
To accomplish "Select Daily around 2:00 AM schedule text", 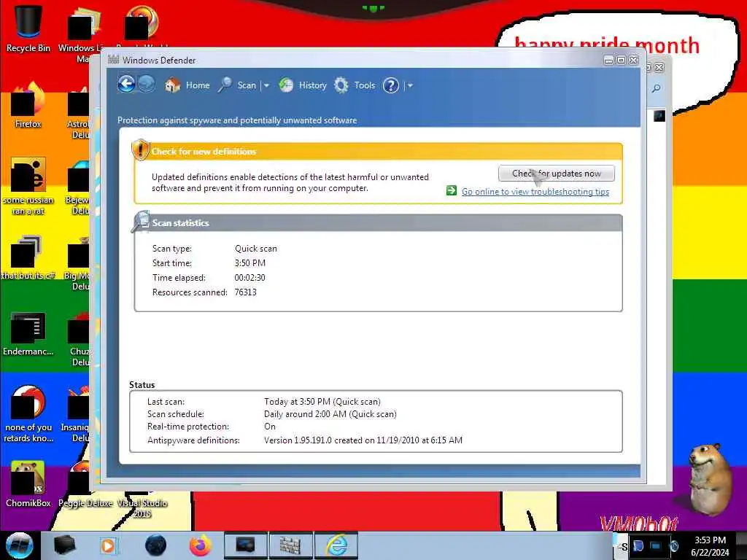I will (x=330, y=414).
